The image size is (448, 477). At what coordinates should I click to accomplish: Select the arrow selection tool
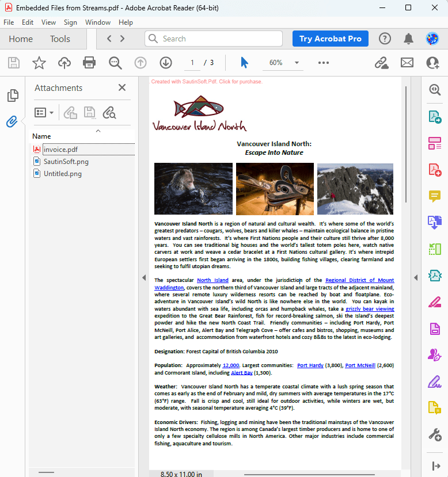[244, 63]
